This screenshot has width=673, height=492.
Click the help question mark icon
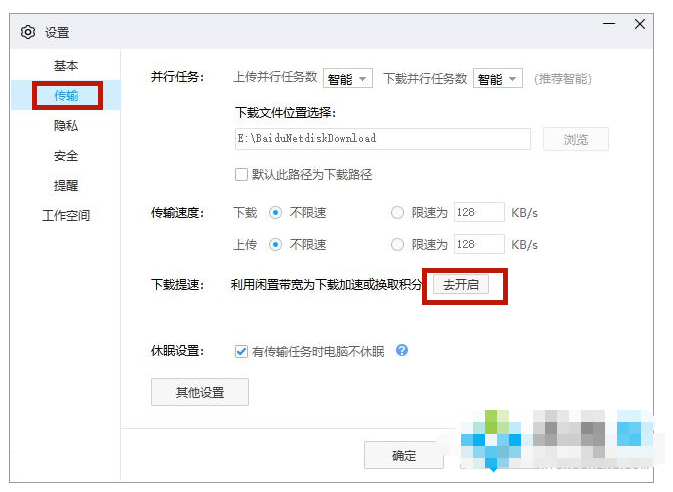pyautogui.click(x=402, y=351)
